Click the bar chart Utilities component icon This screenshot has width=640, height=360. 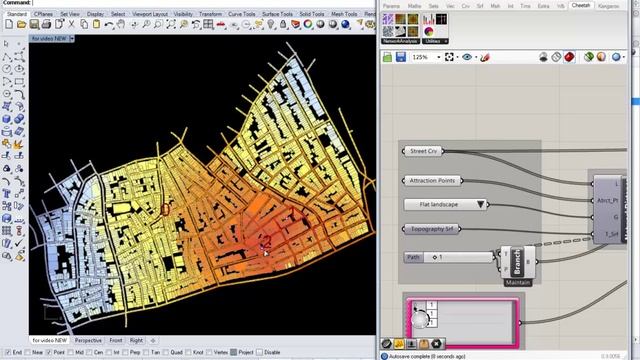tap(429, 19)
